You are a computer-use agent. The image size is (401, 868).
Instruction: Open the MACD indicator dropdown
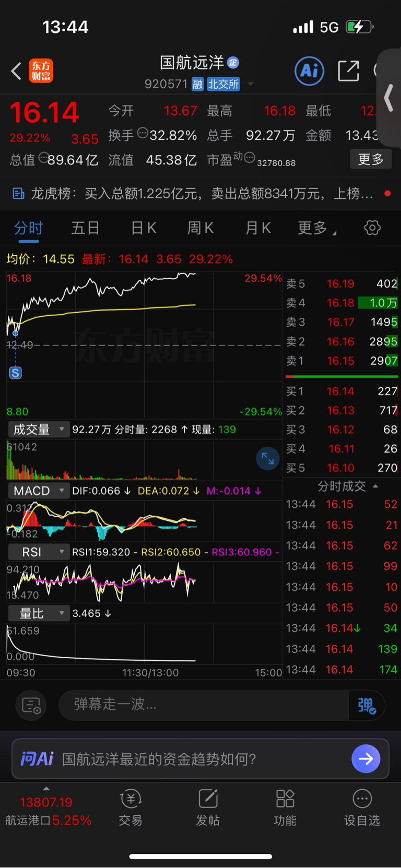39,491
